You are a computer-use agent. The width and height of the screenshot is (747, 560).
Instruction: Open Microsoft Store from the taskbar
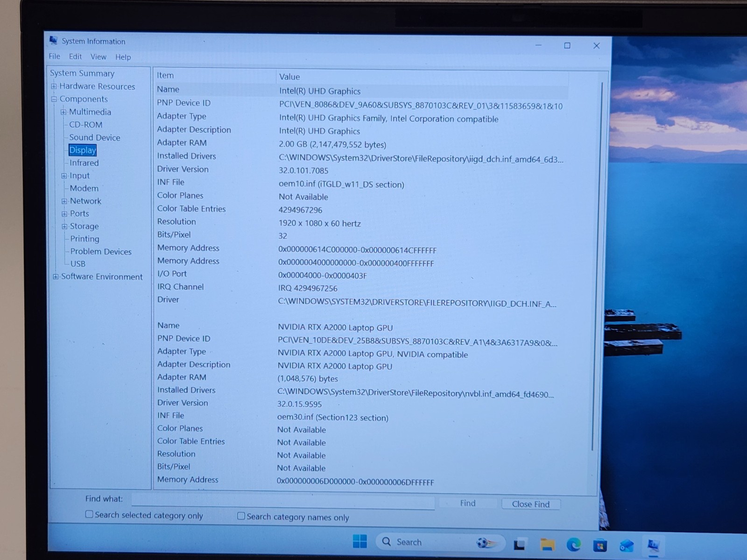click(600, 545)
